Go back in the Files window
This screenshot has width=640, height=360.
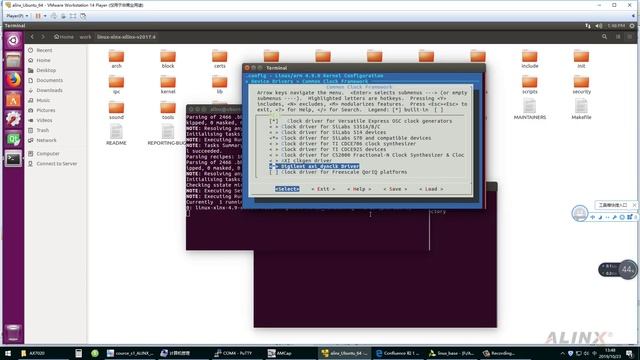click(32, 37)
